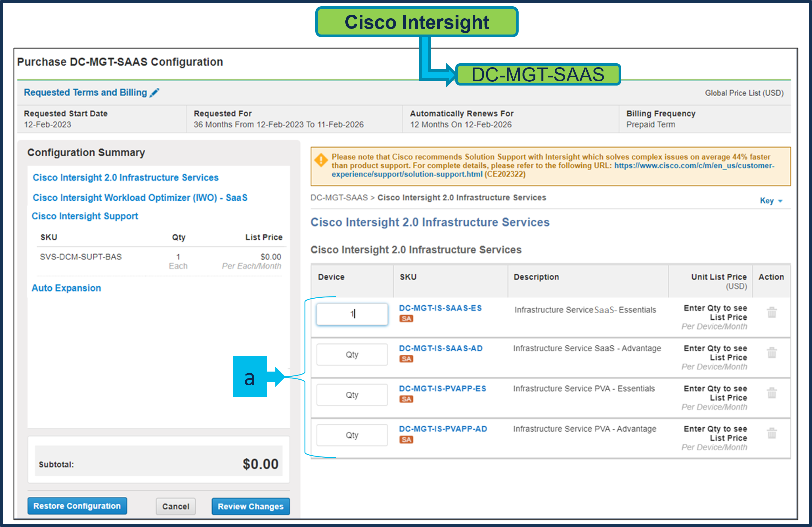Expand the Cisco Intersight Support section
Image resolution: width=812 pixels, height=527 pixels.
pyautogui.click(x=85, y=216)
